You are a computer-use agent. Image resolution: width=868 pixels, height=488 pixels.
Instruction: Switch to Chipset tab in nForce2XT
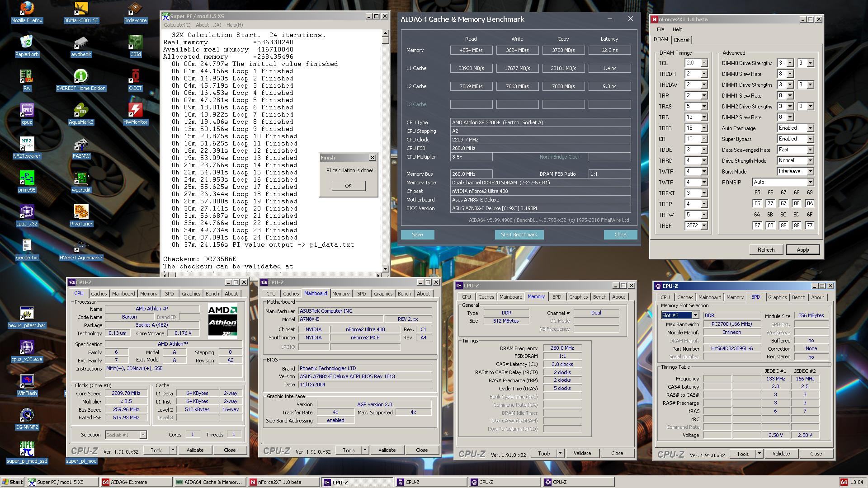pos(681,40)
